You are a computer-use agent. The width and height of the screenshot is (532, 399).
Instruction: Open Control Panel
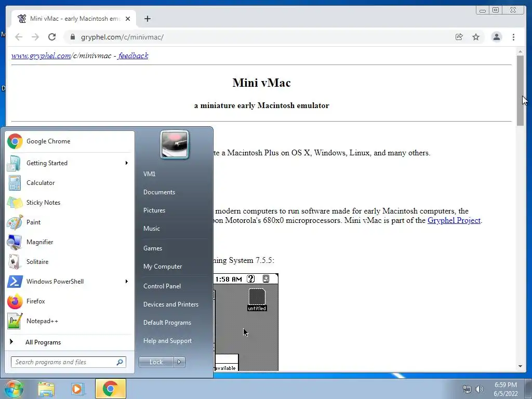162,286
